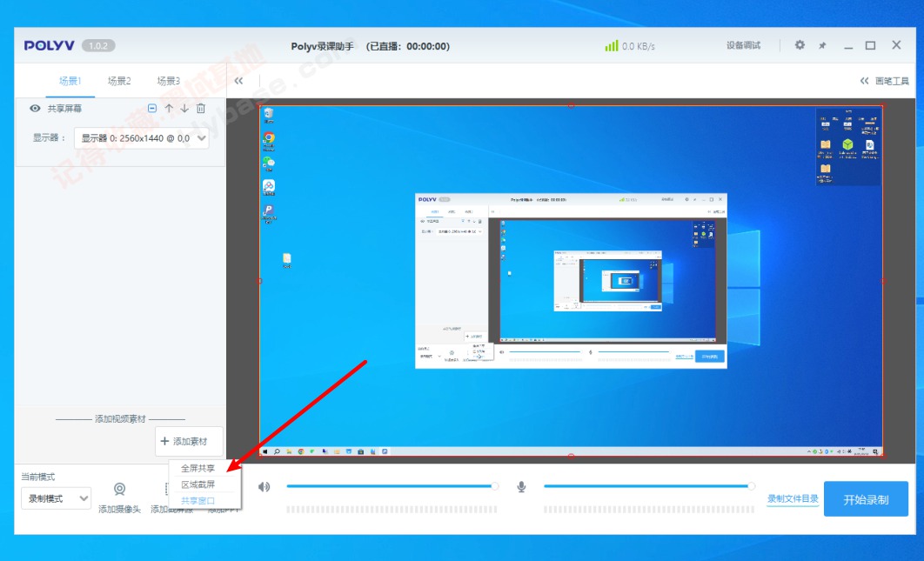Click the 共享屏幕 source label
Image resolution: width=924 pixels, height=561 pixels.
[65, 109]
